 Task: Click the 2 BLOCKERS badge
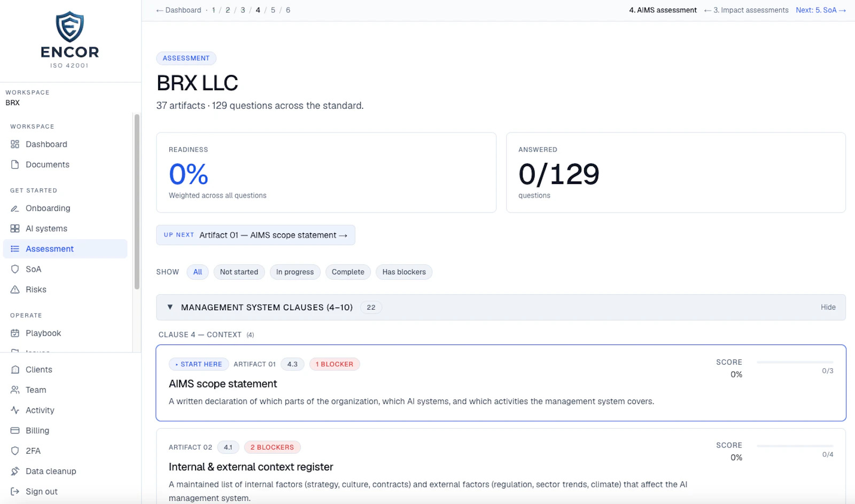(x=273, y=447)
